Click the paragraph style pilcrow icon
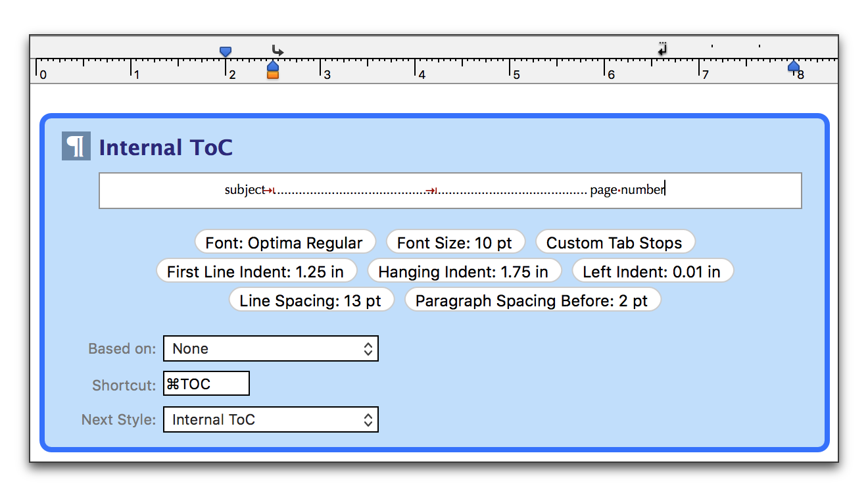868x497 pixels. tap(76, 147)
